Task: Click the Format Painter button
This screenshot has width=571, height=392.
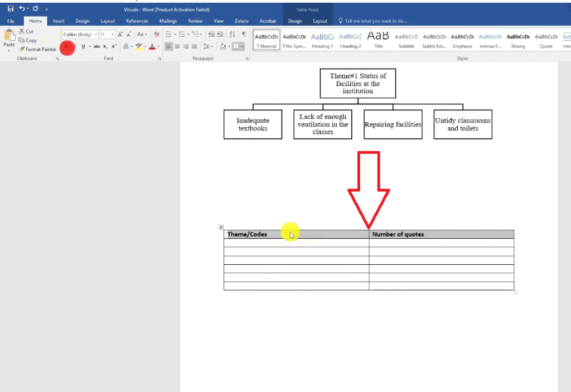Action: coord(38,49)
